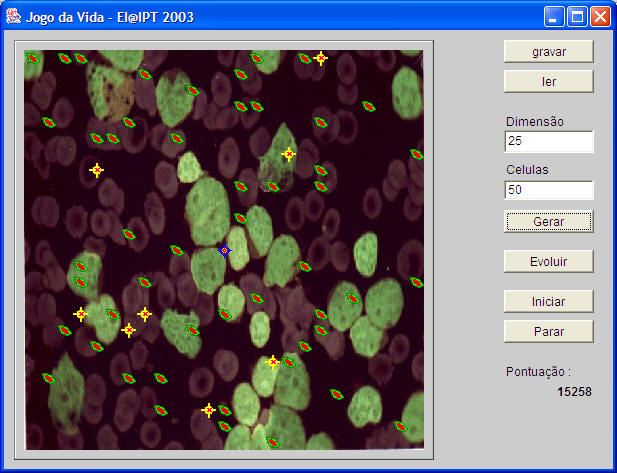Select the topmost yellow cross marker
This screenshot has width=617, height=473.
click(x=321, y=58)
